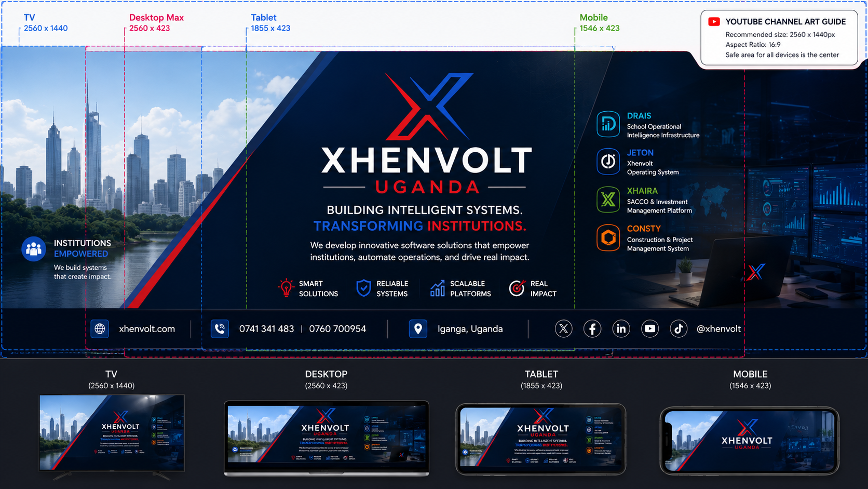Click 'DESKTOP (2560 x 423)' caption above the laptop
Screen dimensions: 868x489
click(x=326, y=380)
